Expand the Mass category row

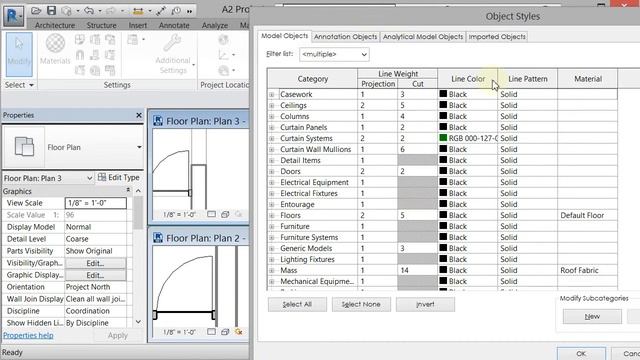272,271
